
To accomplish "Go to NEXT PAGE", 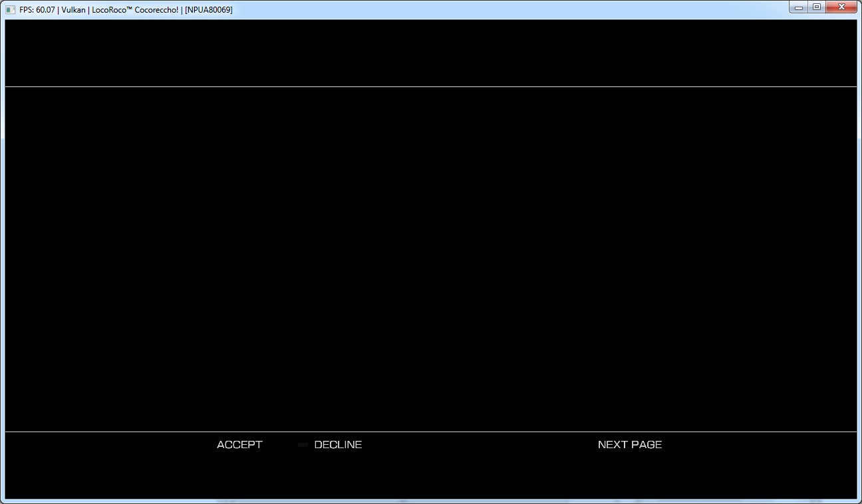I will coord(630,445).
